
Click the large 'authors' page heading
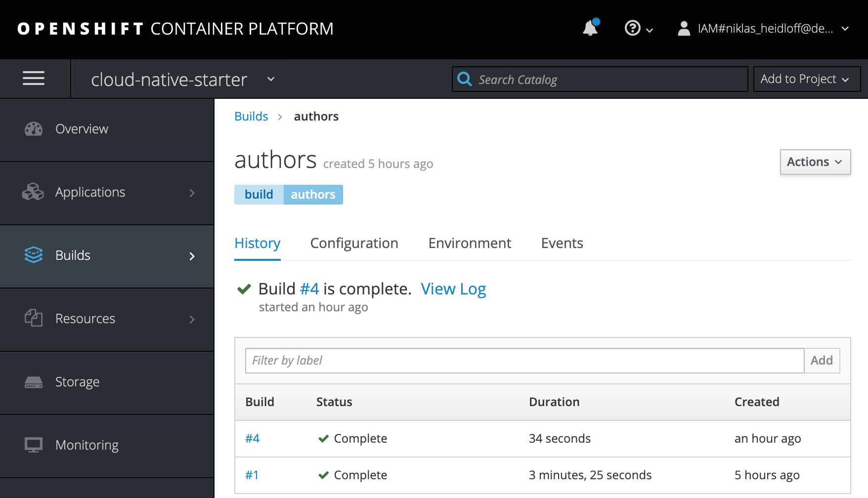[x=275, y=160]
